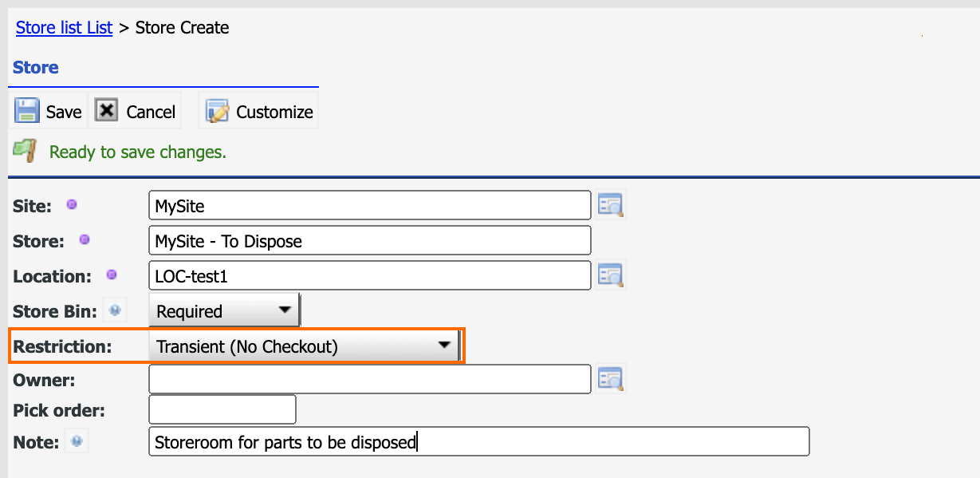Screen dimensions: 980x478
Task: Focus the Store name input field
Action: (x=369, y=240)
